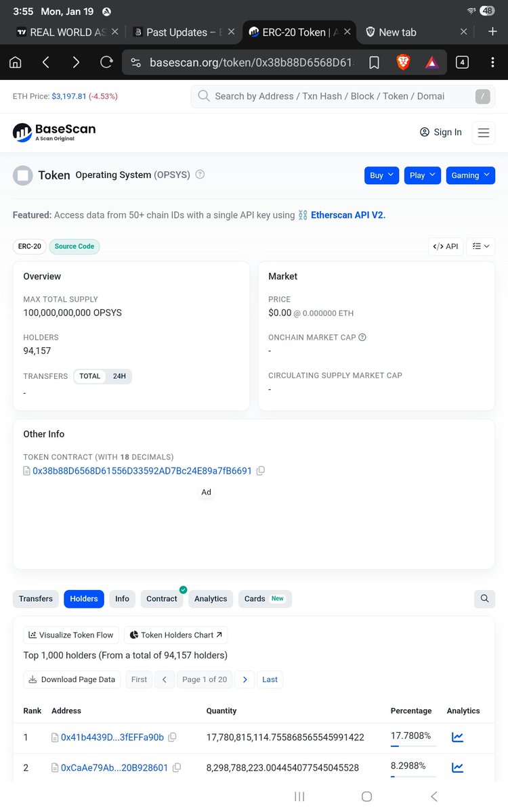Copy address 0x41b4439D...3fEFFa90b
Screen dimensions: 508x812
click(172, 737)
